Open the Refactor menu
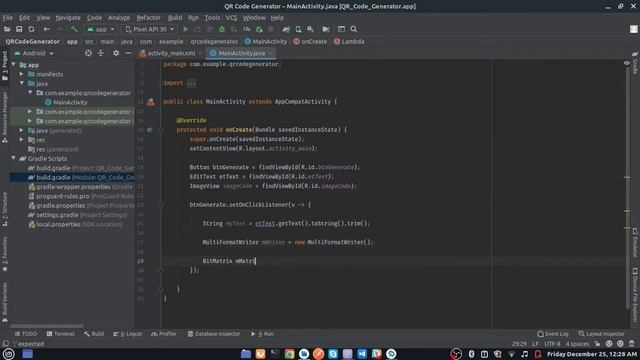640x360 pixels. [149, 18]
